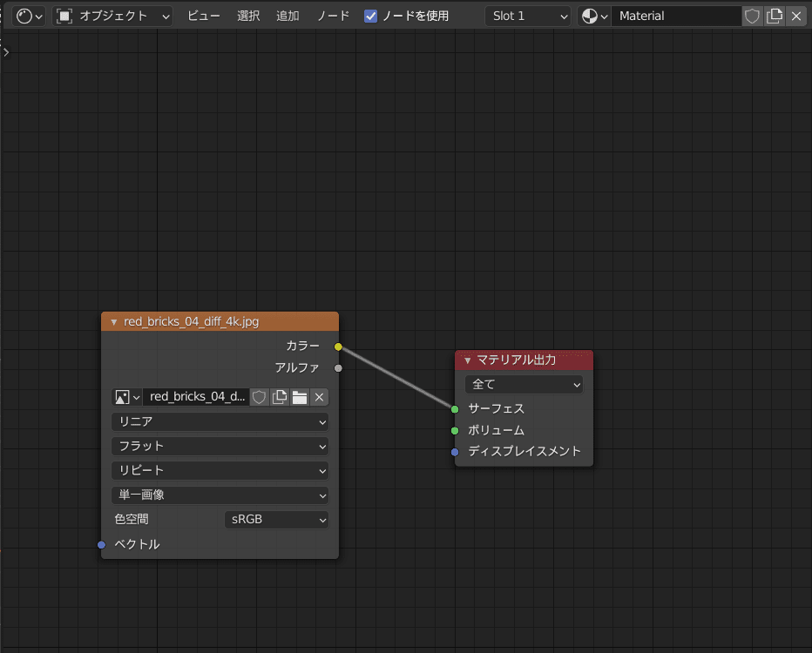Unlink the Material with X icon
Image resolution: width=812 pixels, height=653 pixels.
click(x=795, y=16)
